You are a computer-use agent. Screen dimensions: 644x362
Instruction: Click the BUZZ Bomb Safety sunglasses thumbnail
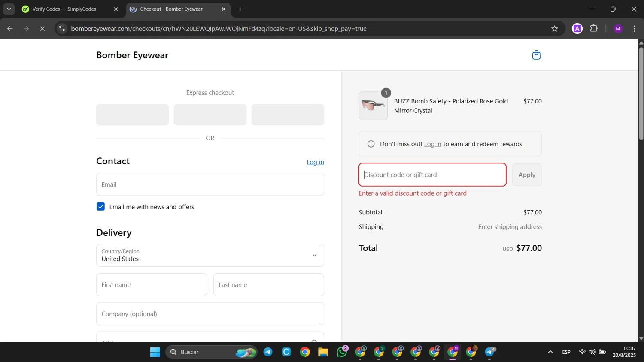[x=373, y=106]
